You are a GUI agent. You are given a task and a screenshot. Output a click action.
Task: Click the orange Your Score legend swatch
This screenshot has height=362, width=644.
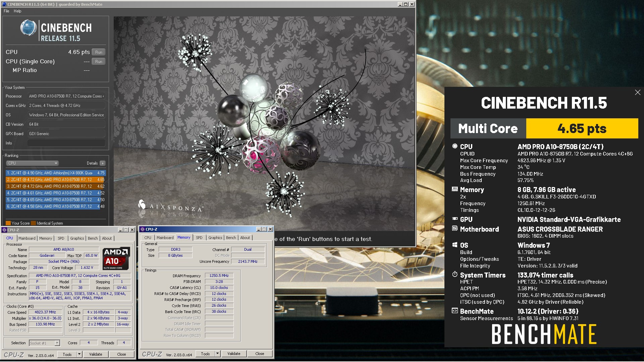(x=8, y=223)
